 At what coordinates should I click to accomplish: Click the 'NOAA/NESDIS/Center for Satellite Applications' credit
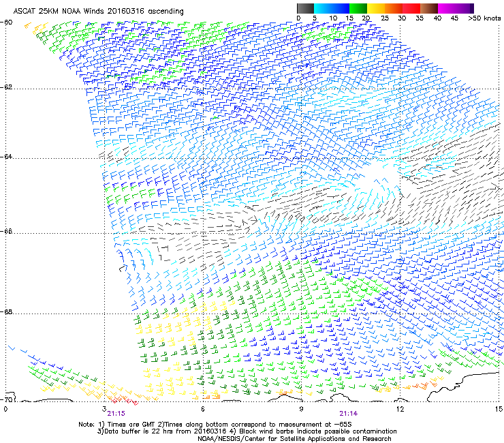294,439
